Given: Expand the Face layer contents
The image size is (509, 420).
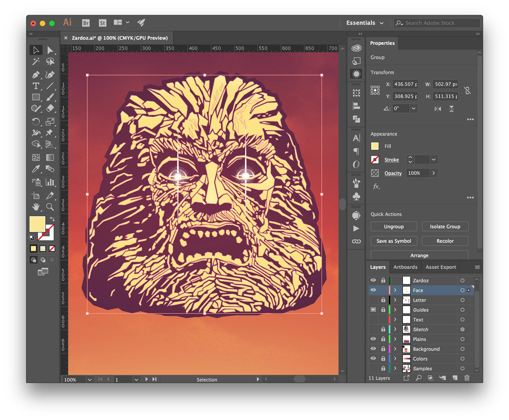Looking at the screenshot, I should tap(395, 290).
